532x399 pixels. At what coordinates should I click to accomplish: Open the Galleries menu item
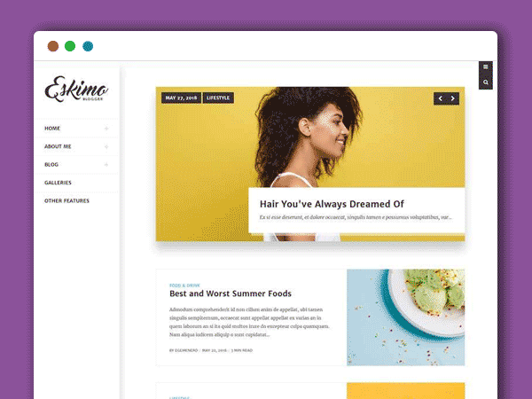tap(58, 183)
